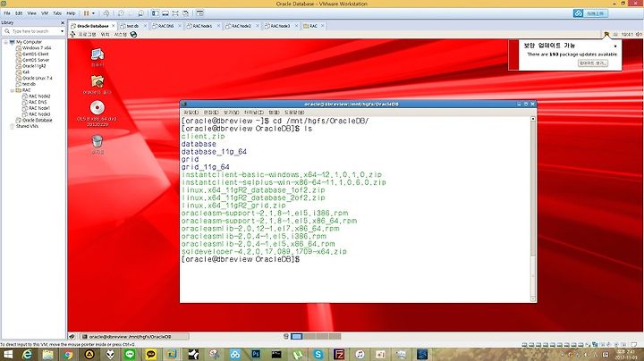This screenshot has height=361, width=644.
Task: Click the update button in security notification
Action: 592,63
